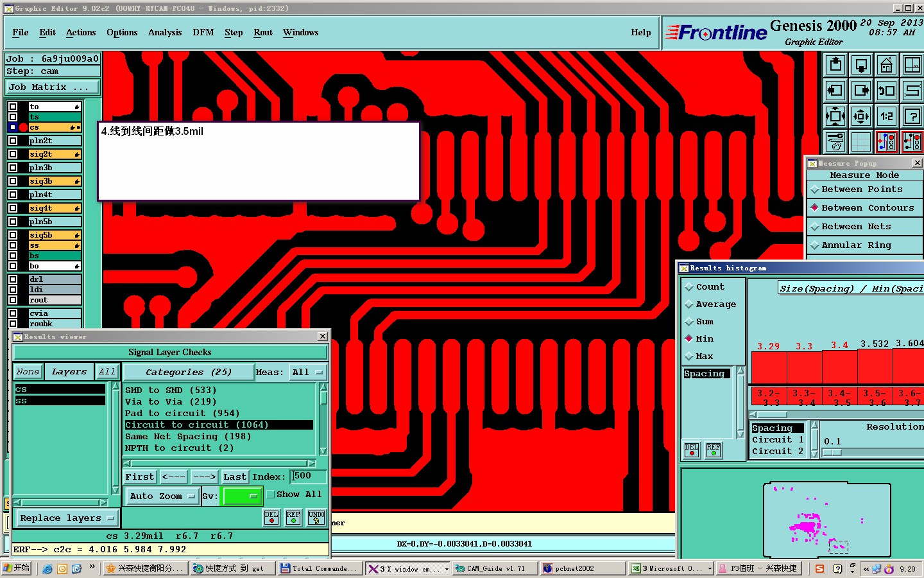Open the Categories (25) header
The image size is (924, 578).
point(188,372)
